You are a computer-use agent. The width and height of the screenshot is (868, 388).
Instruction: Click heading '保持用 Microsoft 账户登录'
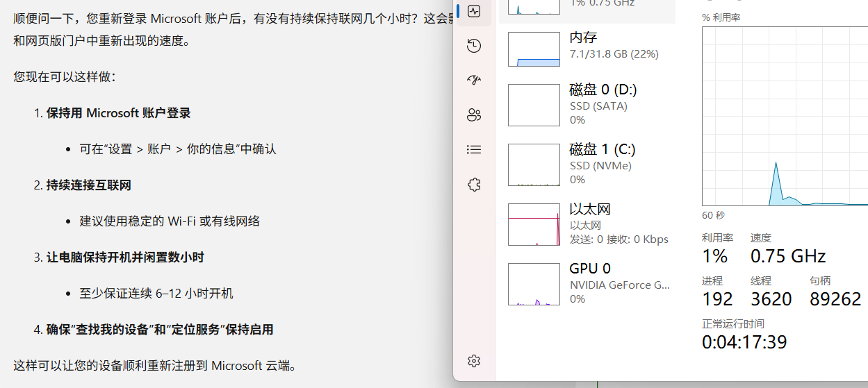(x=119, y=113)
